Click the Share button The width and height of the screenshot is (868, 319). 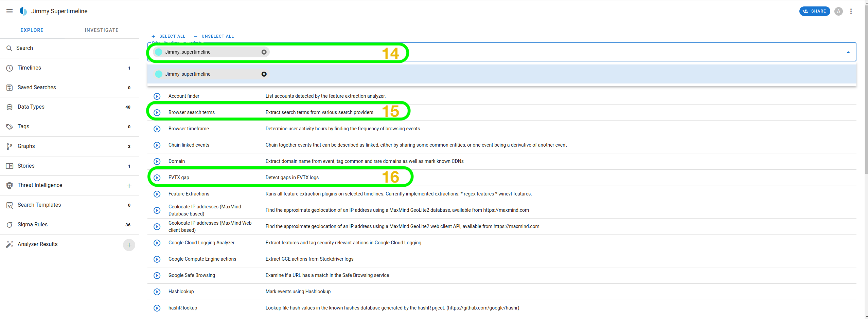(x=814, y=11)
